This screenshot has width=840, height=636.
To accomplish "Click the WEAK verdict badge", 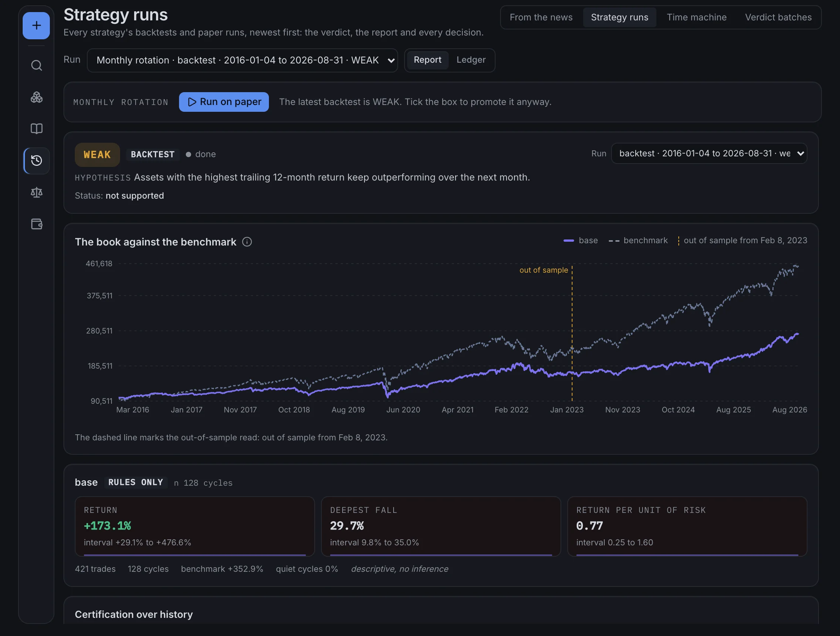I will [x=97, y=154].
